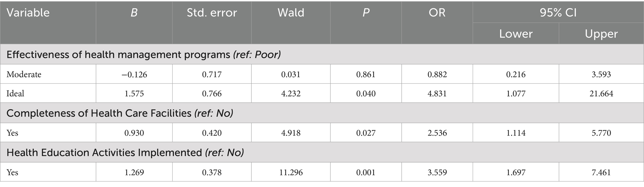Select the Moderate row label

(x=24, y=74)
